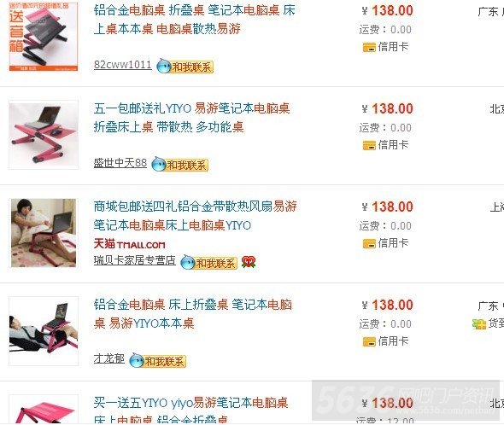Image resolution: width=504 pixels, height=425 pixels.
Task: Open seller profile 盛世中天88
Action: [x=120, y=163]
